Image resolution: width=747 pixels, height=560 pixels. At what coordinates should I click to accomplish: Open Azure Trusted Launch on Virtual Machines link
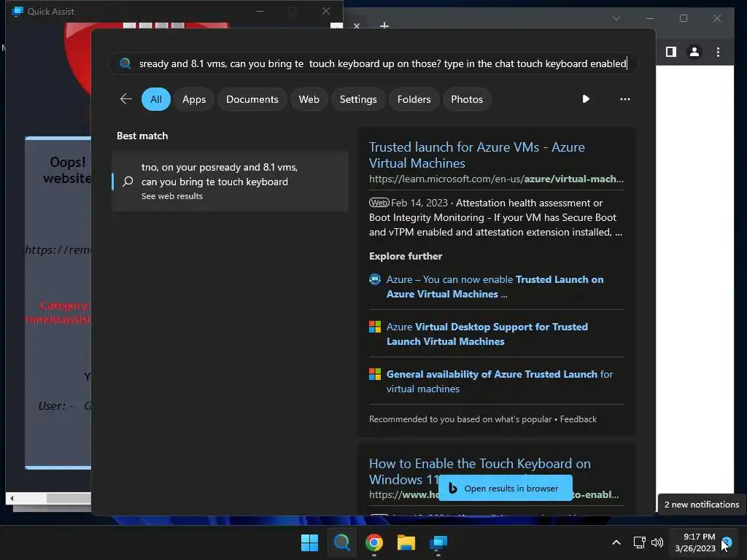pyautogui.click(x=495, y=287)
